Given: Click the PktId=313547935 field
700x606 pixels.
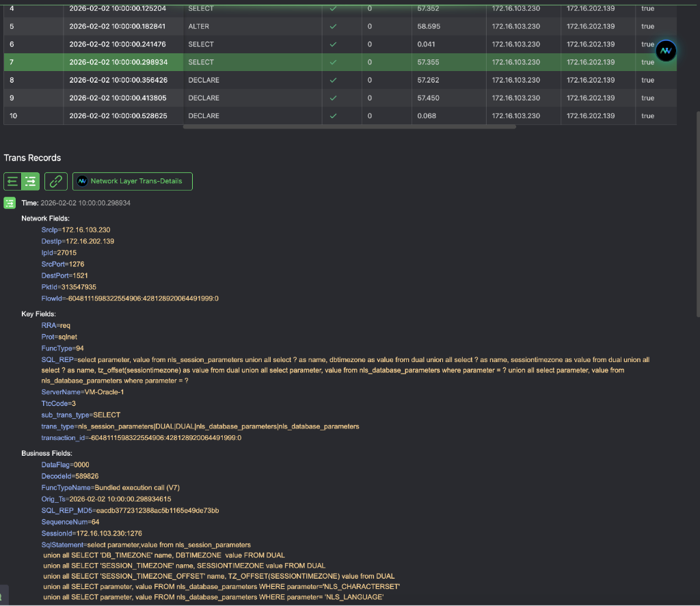Looking at the screenshot, I should coord(69,287).
